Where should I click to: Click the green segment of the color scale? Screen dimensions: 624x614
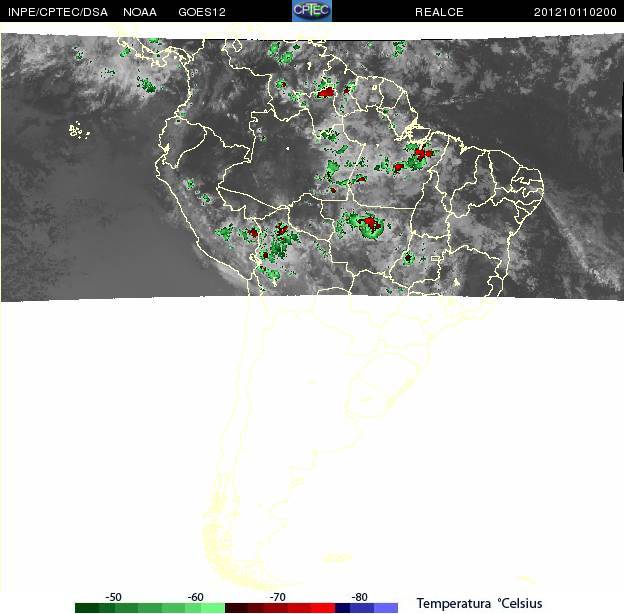[x=150, y=608]
